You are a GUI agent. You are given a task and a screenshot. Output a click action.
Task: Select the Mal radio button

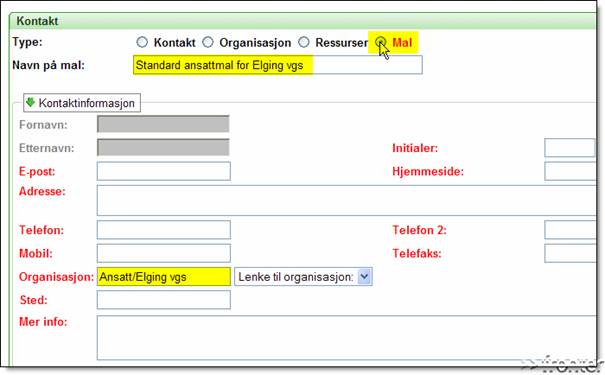380,41
